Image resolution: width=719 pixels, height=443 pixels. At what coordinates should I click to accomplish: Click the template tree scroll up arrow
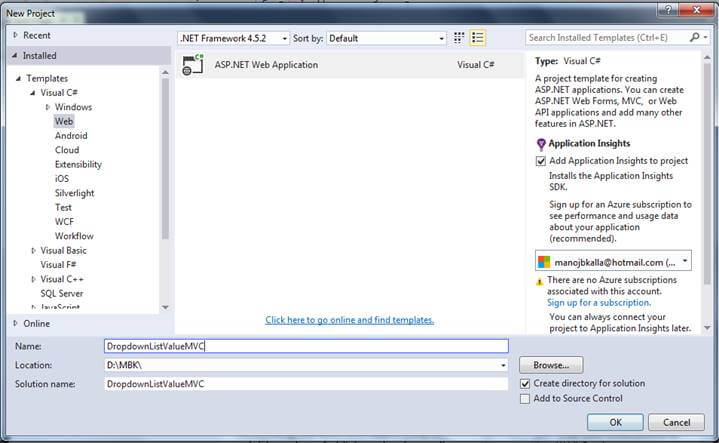tap(166, 72)
